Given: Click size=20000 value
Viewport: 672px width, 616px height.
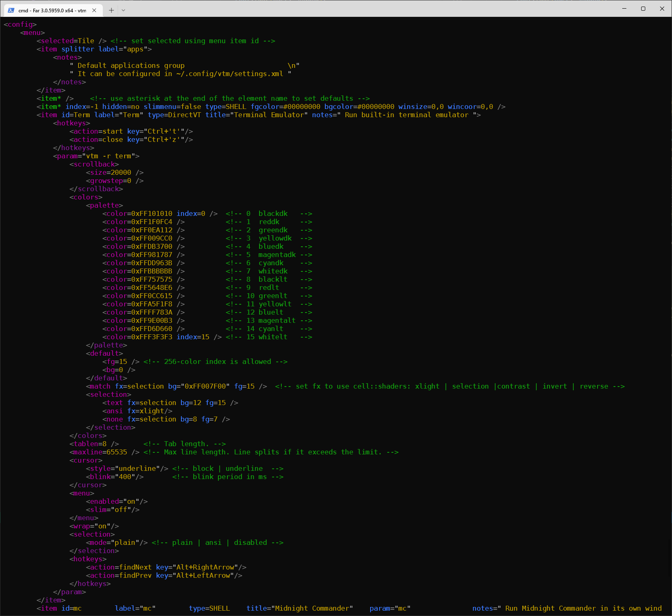Looking at the screenshot, I should point(111,173).
